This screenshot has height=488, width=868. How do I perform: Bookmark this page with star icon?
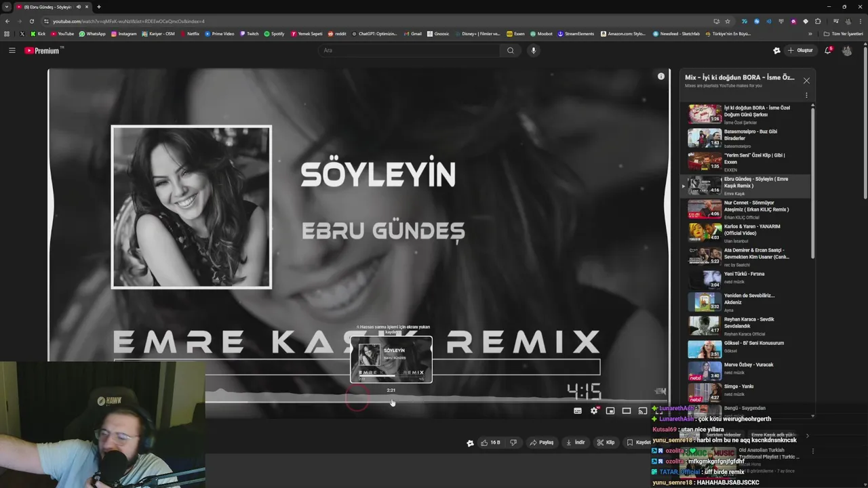(728, 21)
